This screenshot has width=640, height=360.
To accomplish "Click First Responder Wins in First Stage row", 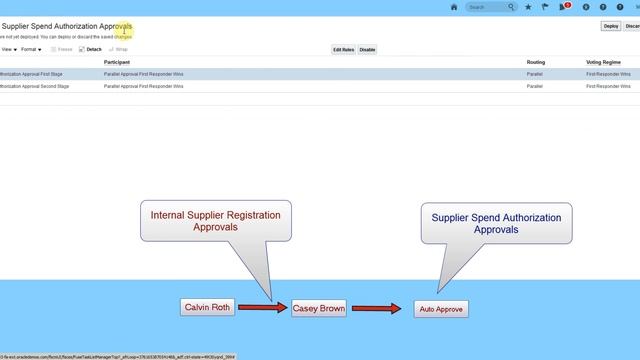I will click(x=608, y=74).
